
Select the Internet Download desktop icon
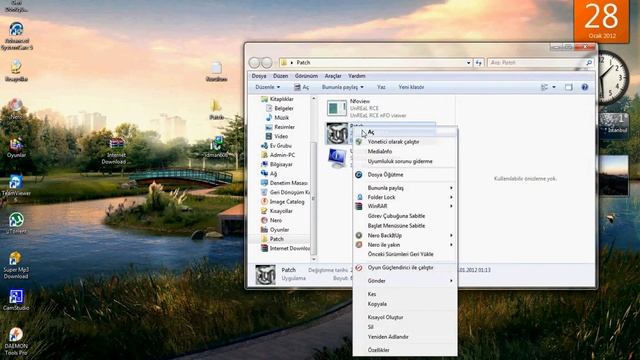116,151
